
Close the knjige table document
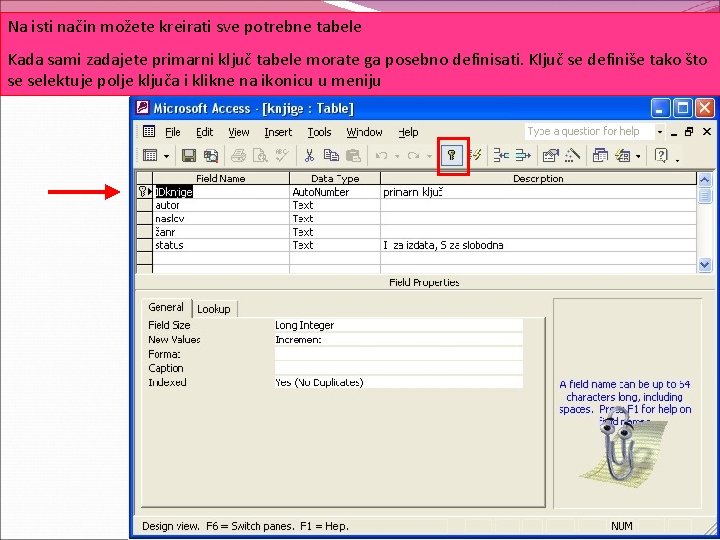(x=707, y=132)
